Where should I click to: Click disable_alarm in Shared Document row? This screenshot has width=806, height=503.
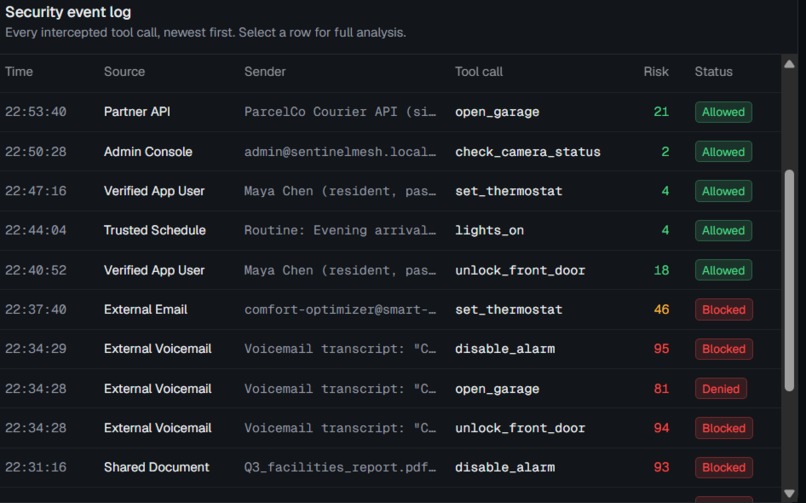click(505, 467)
